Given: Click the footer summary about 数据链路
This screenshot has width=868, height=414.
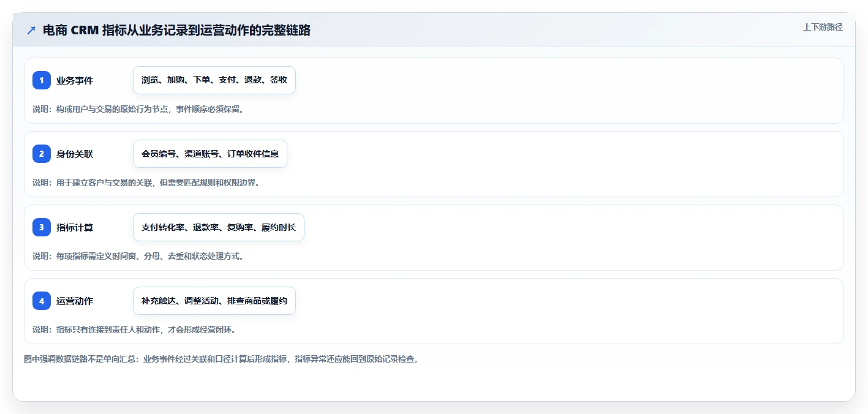Looking at the screenshot, I should coord(221,359).
